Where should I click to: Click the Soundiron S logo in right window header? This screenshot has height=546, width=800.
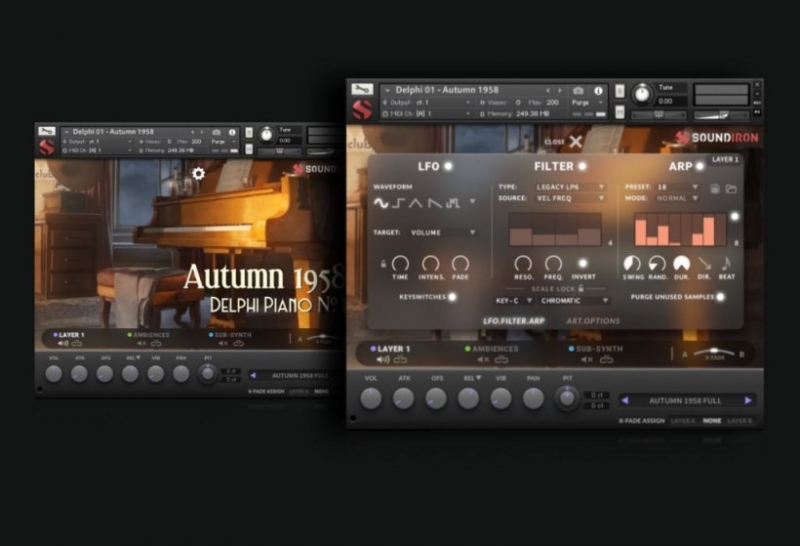tap(362, 109)
